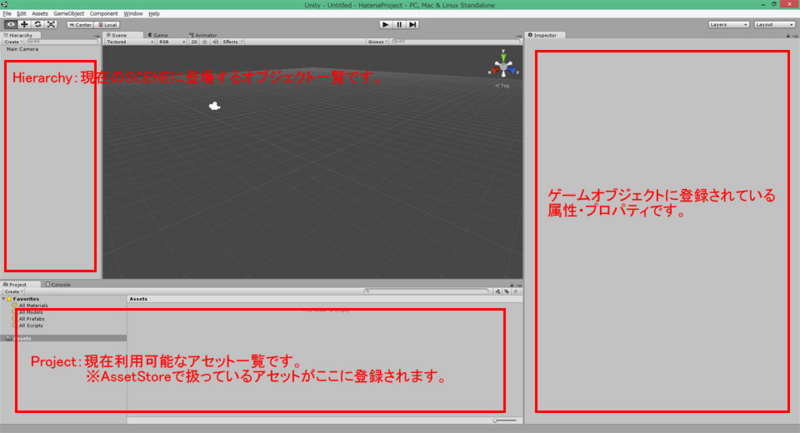Select the Scale tool
This screenshot has width=800, height=433.
[51, 24]
